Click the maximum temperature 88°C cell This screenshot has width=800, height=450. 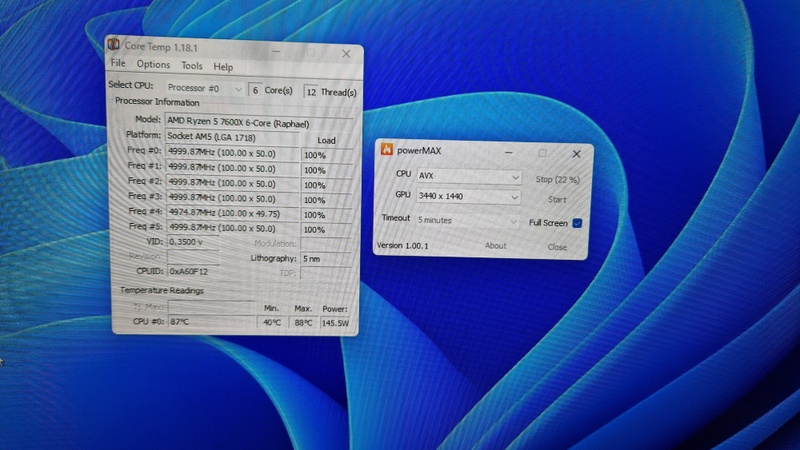[303, 322]
